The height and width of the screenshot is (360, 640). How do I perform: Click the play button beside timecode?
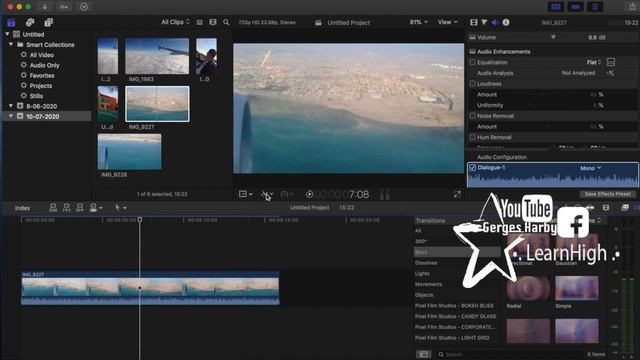click(x=309, y=194)
